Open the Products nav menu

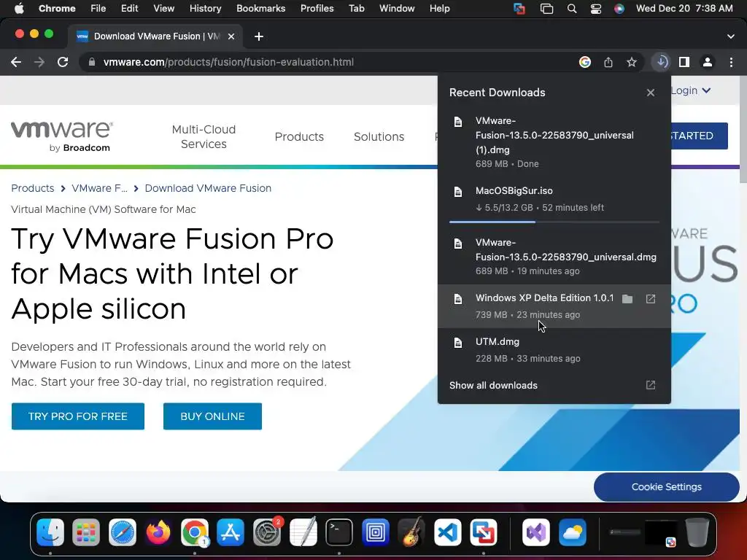point(299,136)
